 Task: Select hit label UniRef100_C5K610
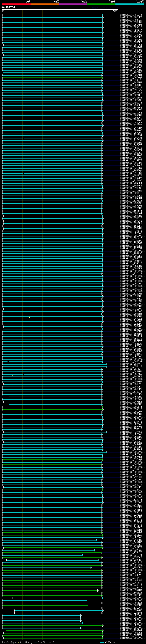131,410
